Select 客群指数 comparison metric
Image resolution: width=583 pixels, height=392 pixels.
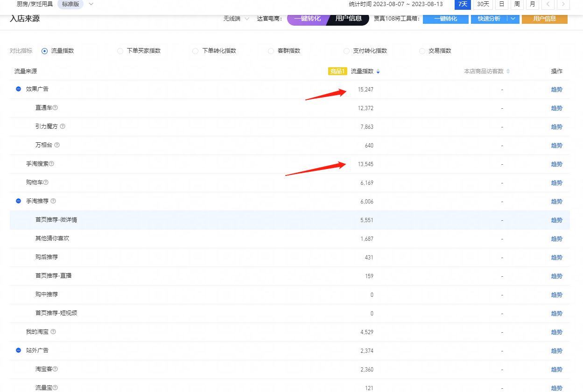pos(271,51)
